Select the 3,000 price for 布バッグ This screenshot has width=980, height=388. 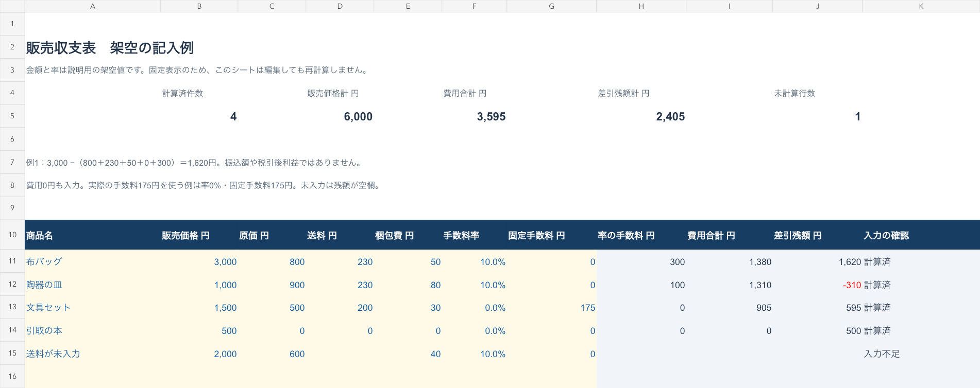(225, 262)
